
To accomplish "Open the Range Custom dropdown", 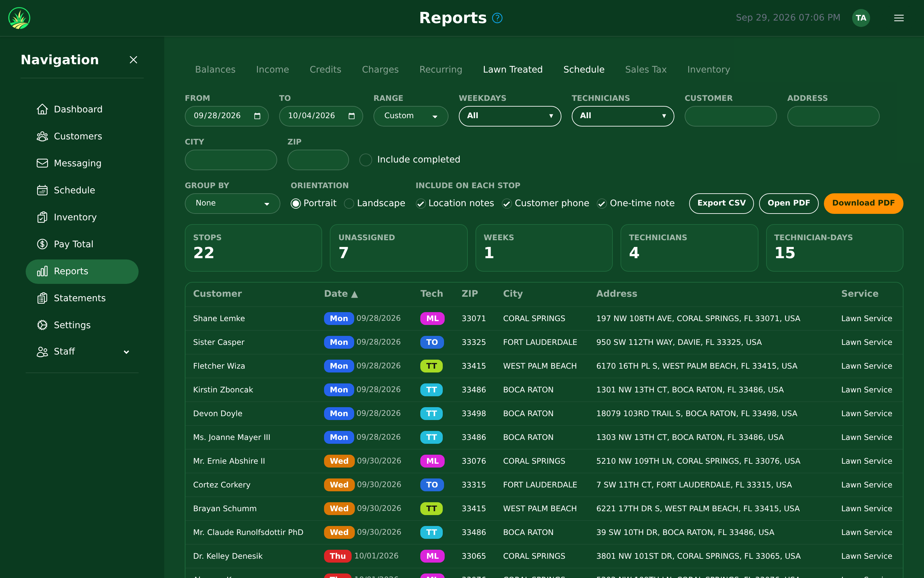I will tap(410, 116).
